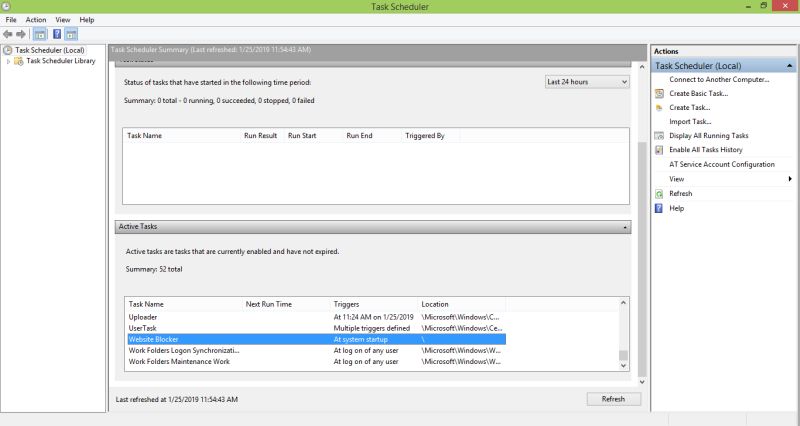Click the Refresh button at bottom
This screenshot has height=426, width=800.
tap(613, 399)
